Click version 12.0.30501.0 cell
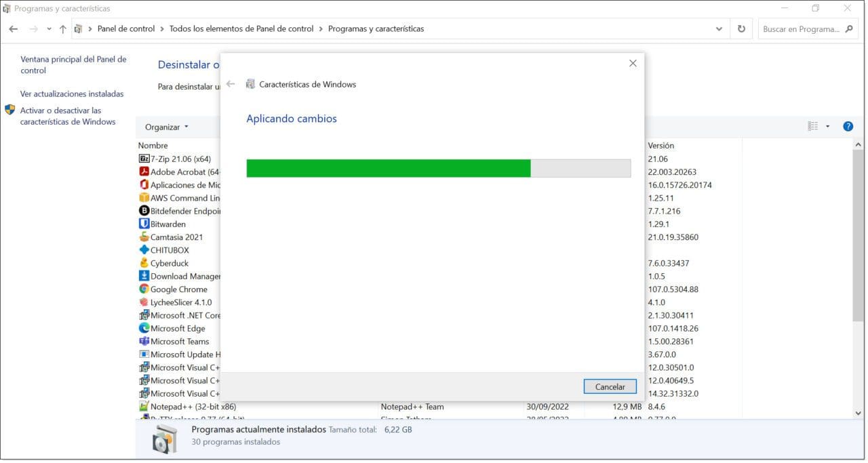The image size is (868, 463). [671, 367]
